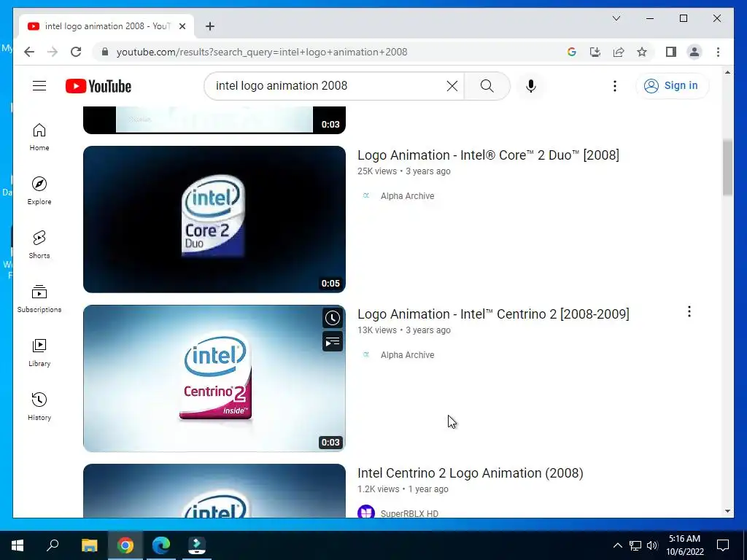Viewport: 747px width, 560px height.
Task: Click install app icon in address bar
Action: coord(595,52)
